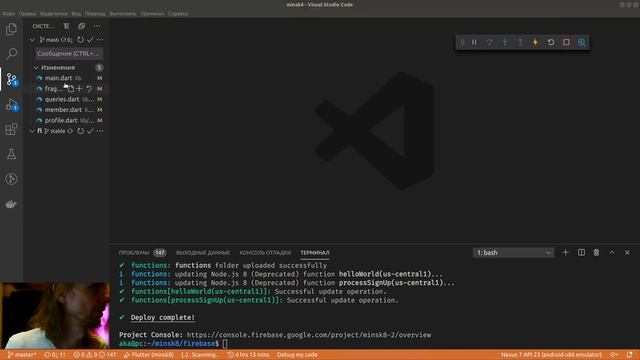
Task: Click Debug my code in status bar
Action: point(297,355)
